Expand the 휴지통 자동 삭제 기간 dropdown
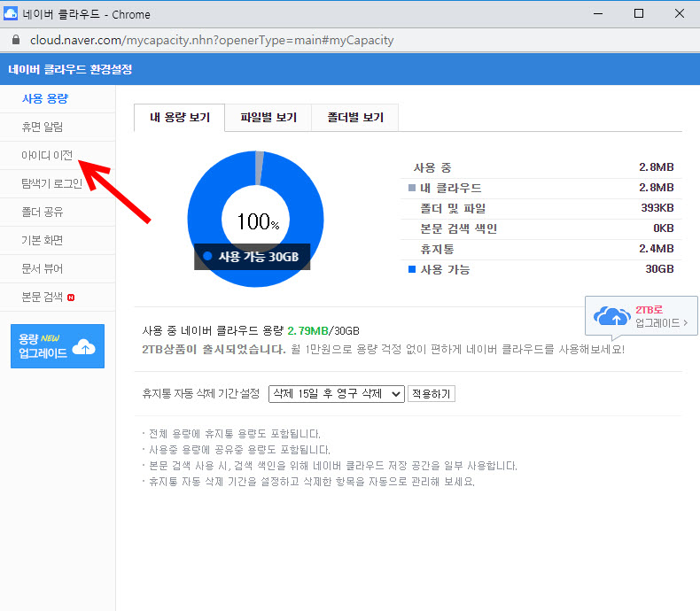 (337, 394)
